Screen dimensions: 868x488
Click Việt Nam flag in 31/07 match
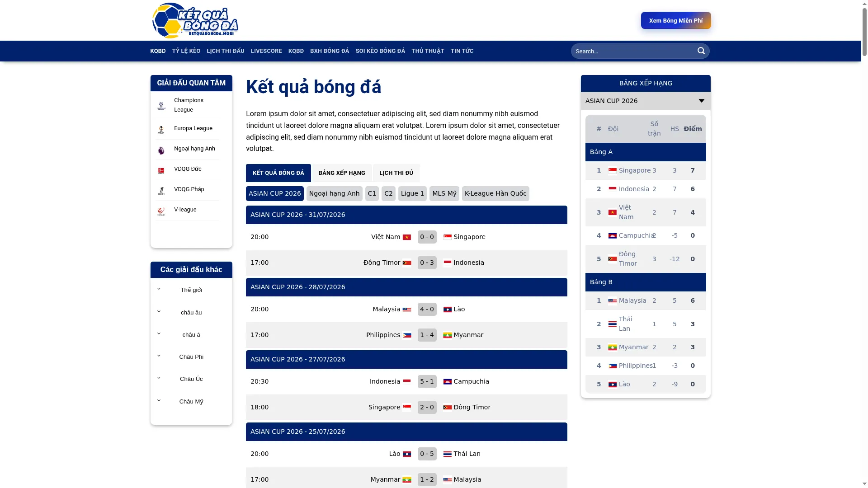(x=407, y=237)
